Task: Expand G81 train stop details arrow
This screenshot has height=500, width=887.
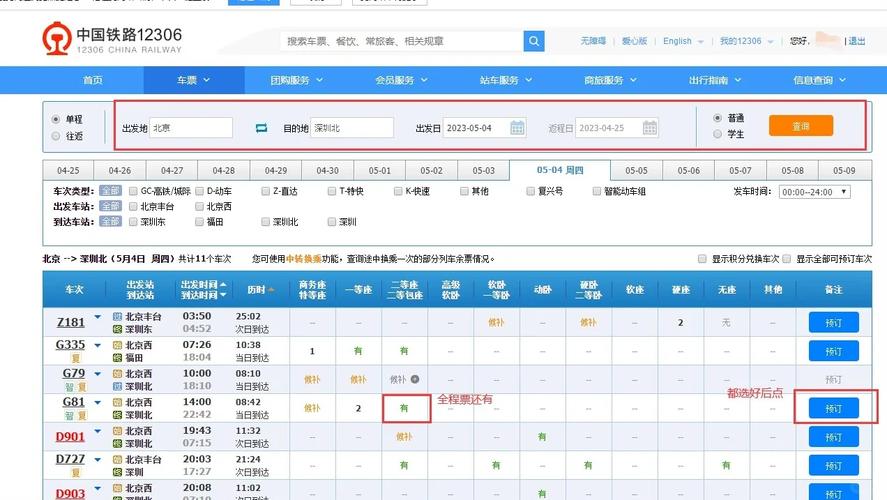Action: tap(97, 403)
